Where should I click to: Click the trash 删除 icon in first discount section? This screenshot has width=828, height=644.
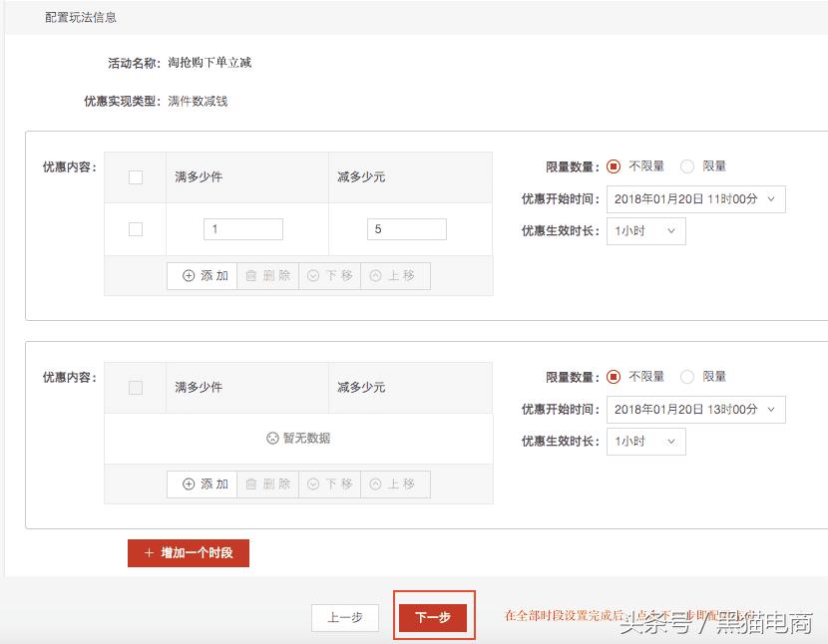[x=248, y=275]
